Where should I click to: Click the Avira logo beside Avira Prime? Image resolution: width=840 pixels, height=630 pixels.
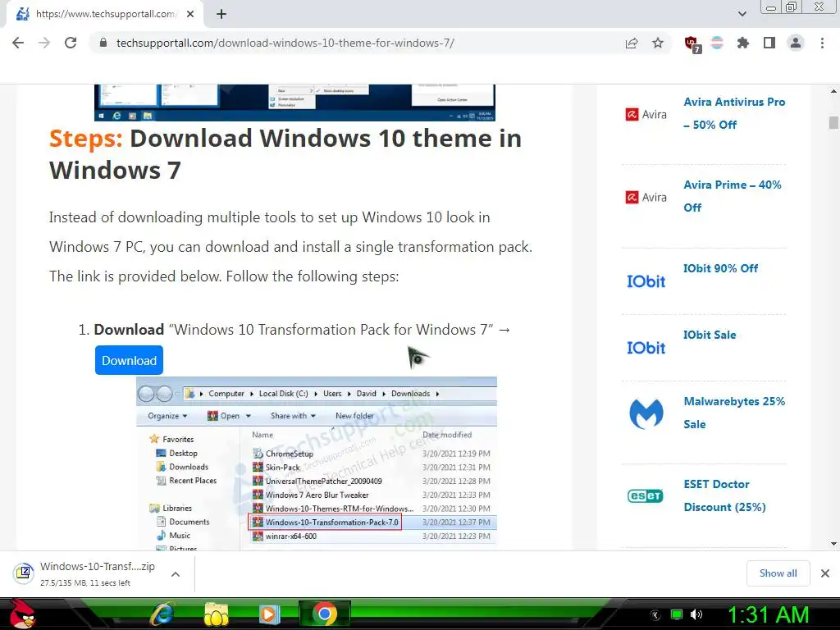tap(646, 197)
